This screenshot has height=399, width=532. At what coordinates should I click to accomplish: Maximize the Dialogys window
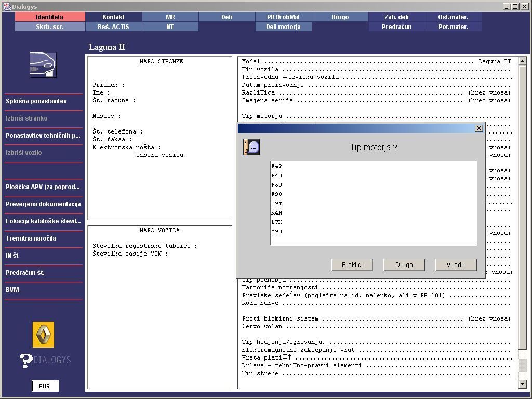[515, 6]
